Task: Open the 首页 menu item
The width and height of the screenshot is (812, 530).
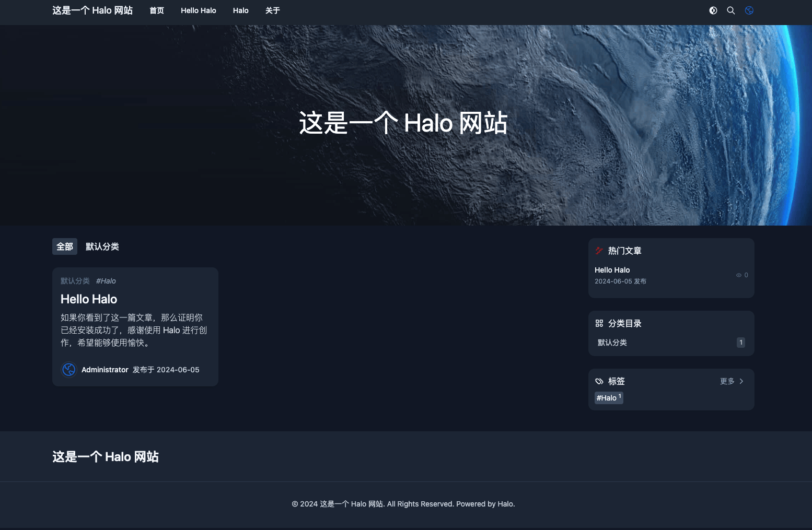Action: tap(157, 10)
